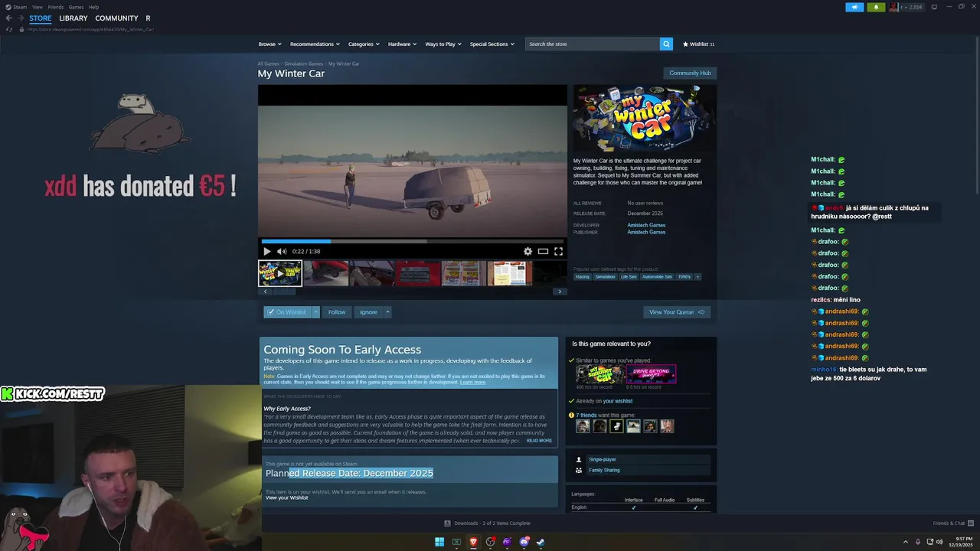Reload the store page with refresh icon
Viewport: 980px width, 551px height.
9,29
